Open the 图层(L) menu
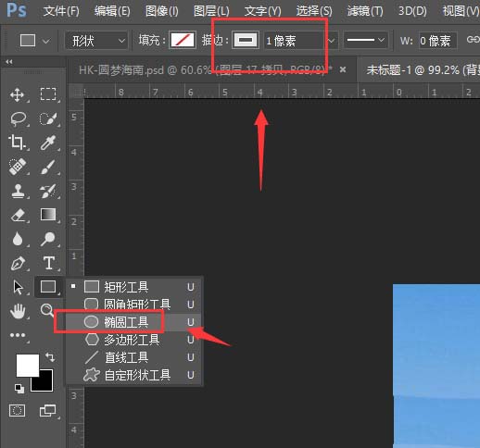This screenshot has height=448, width=480. click(x=211, y=11)
